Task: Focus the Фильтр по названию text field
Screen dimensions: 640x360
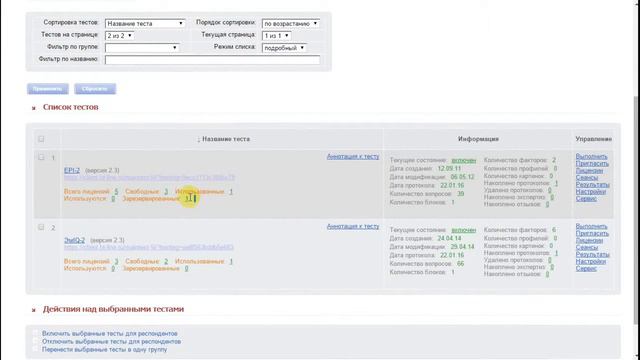Action: tap(212, 60)
